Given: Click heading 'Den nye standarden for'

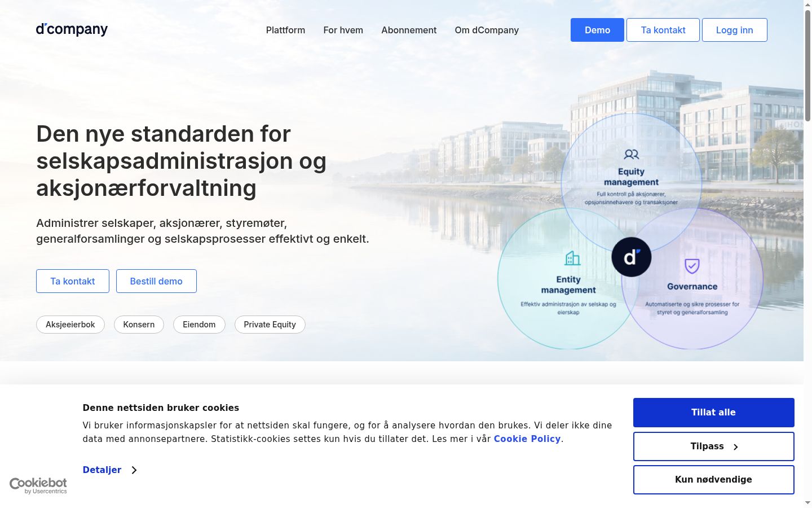Looking at the screenshot, I should point(164,134).
